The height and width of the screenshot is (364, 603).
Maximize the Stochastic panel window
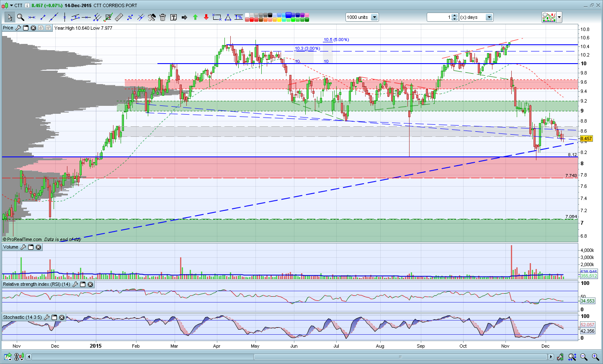pos(54,318)
